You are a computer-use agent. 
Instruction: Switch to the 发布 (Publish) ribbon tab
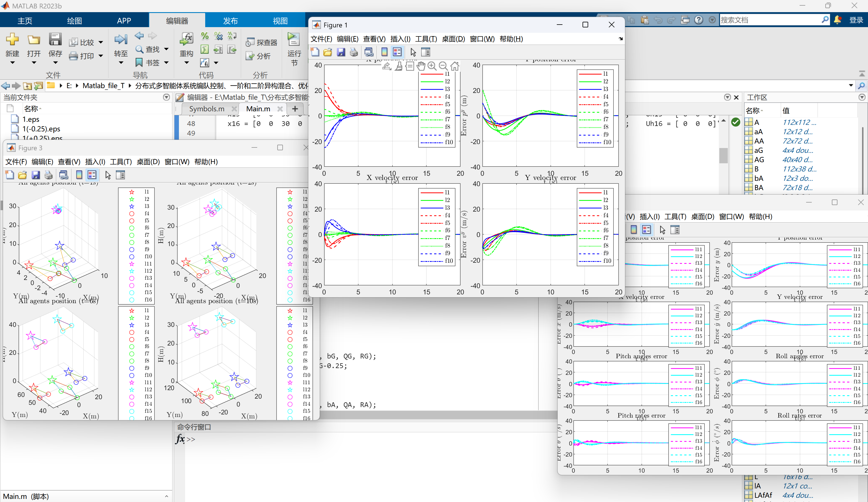point(230,21)
